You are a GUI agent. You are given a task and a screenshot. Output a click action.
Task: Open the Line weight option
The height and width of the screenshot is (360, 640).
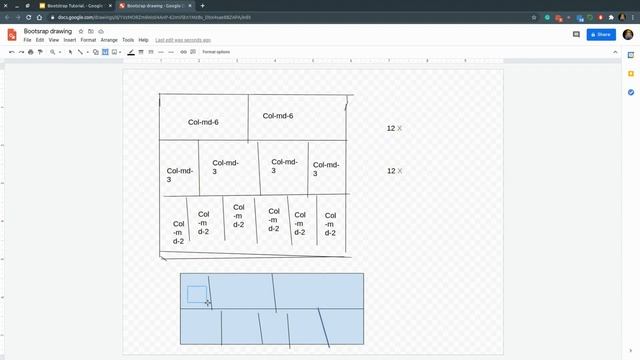[141, 52]
